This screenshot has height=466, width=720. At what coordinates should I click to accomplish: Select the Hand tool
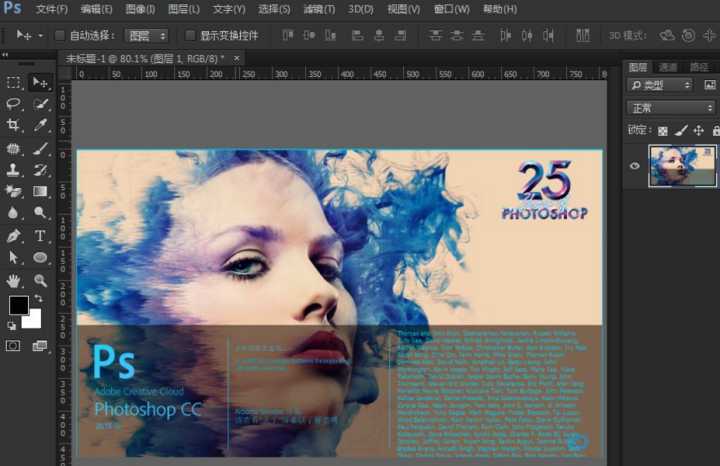click(13, 280)
